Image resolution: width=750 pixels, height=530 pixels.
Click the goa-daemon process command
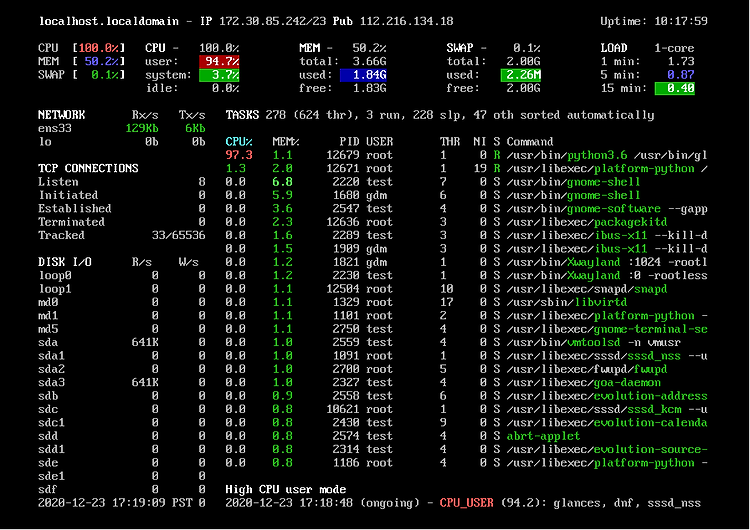pos(584,383)
